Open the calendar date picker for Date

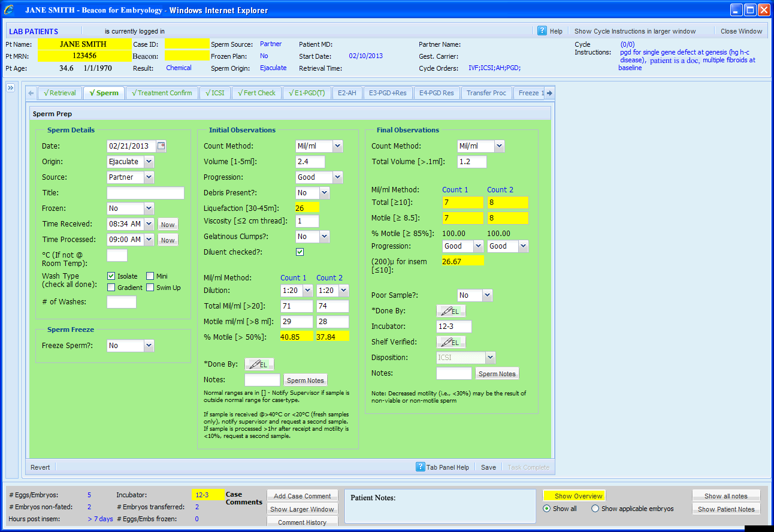pyautogui.click(x=161, y=146)
